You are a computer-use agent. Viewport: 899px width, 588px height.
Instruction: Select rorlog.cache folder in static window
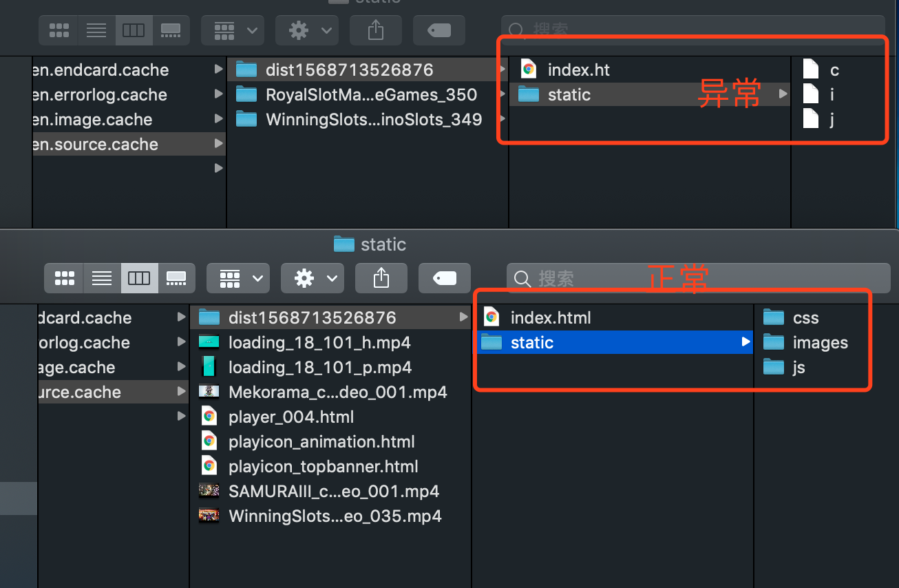114,343
